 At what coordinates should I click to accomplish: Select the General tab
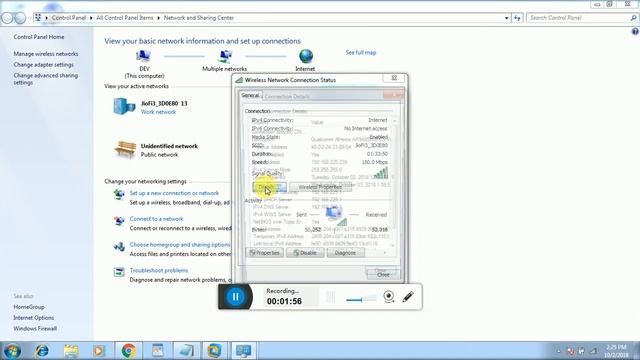click(x=250, y=96)
